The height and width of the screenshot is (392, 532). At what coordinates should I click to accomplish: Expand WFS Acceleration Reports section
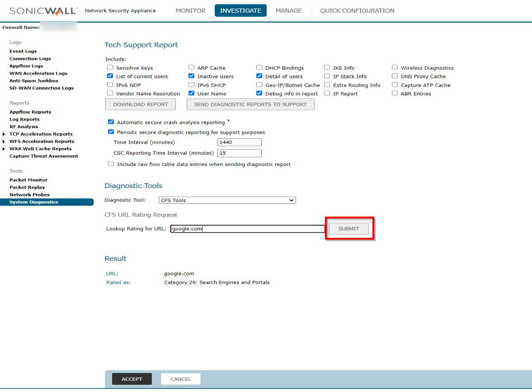4,142
